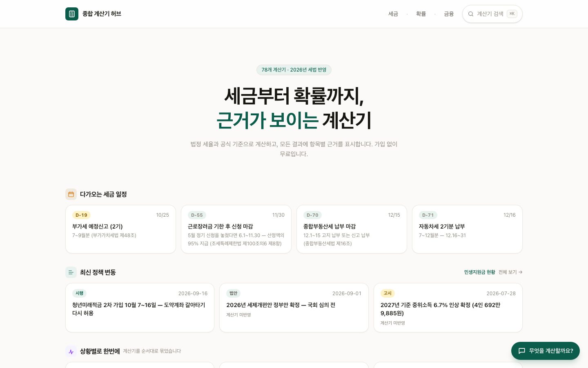Open the 자동차세 2기분 납부 card
Screen dimensions: 588x368
[467, 229]
